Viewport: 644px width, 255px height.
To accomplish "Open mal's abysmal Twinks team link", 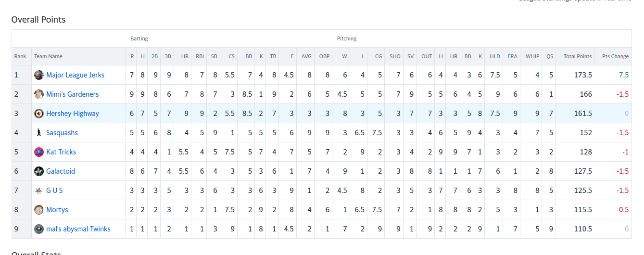I will pyautogui.click(x=78, y=229).
